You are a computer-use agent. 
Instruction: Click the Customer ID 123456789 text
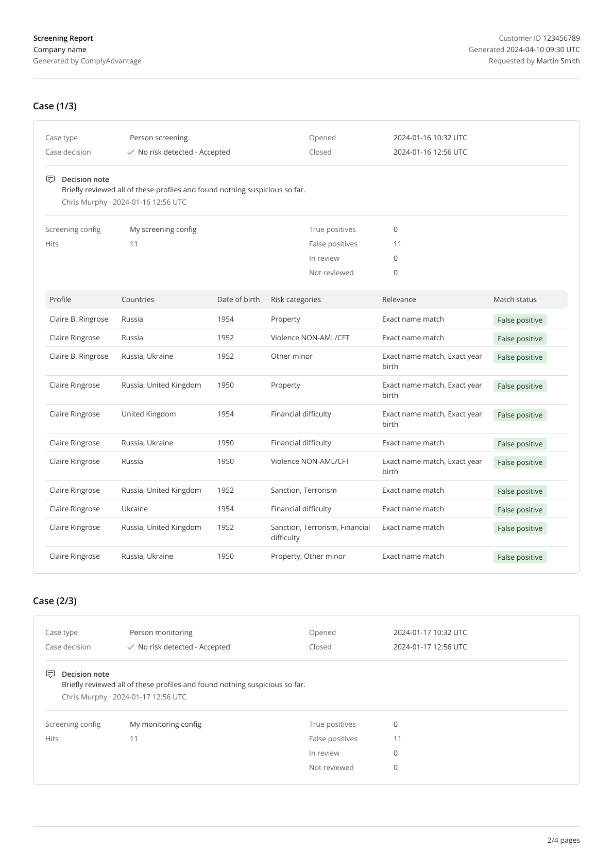539,38
